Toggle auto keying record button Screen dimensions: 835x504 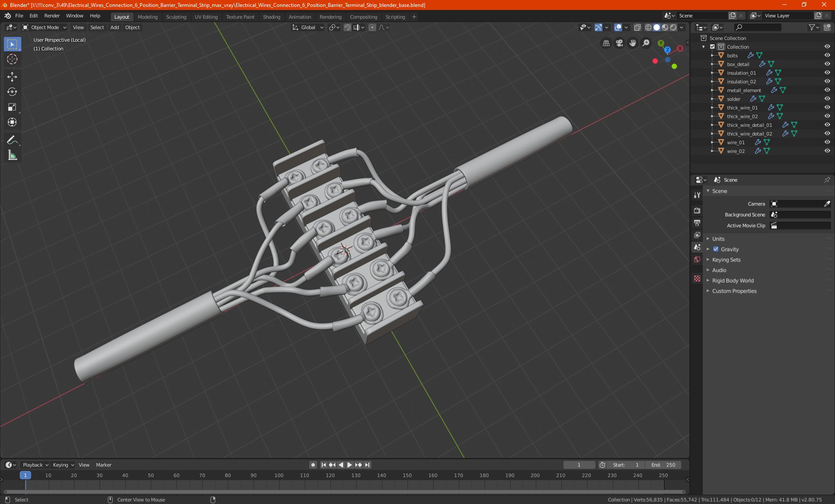point(313,465)
